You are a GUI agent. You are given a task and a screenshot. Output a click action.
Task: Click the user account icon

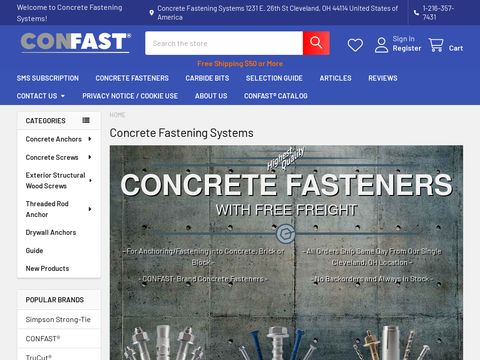tap(381, 45)
